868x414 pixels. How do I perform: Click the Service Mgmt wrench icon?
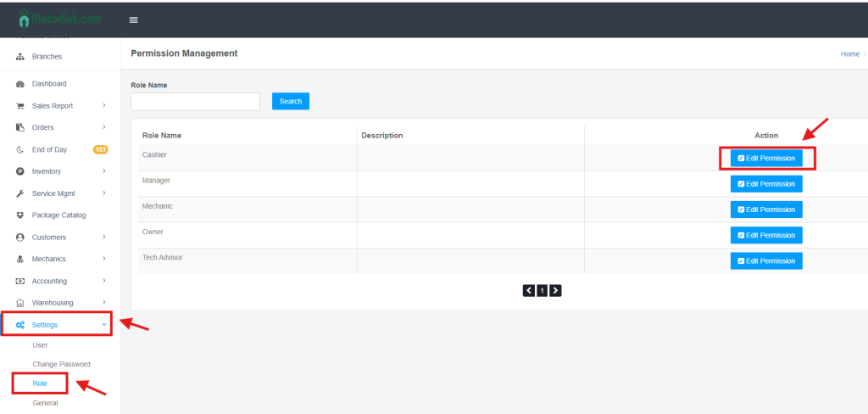[x=20, y=193]
